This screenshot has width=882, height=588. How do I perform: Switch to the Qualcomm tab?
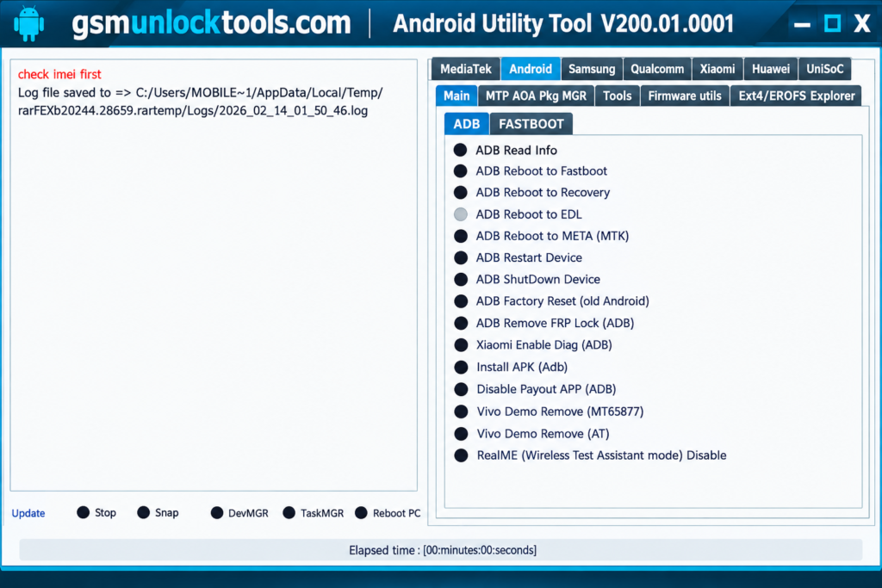click(x=657, y=69)
